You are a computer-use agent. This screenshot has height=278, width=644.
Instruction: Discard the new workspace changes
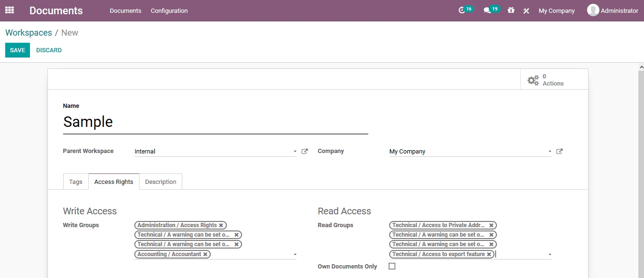tap(49, 50)
